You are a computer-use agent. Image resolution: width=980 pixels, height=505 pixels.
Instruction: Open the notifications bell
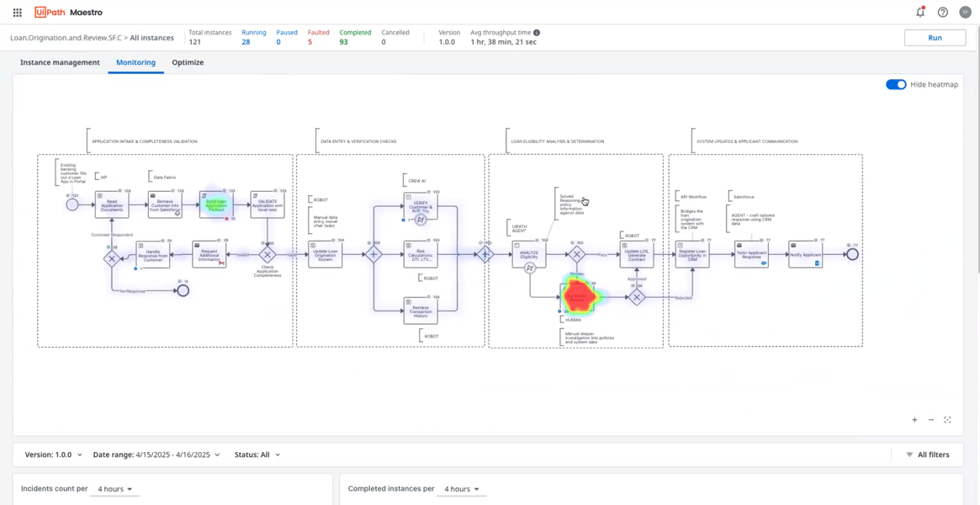(920, 13)
